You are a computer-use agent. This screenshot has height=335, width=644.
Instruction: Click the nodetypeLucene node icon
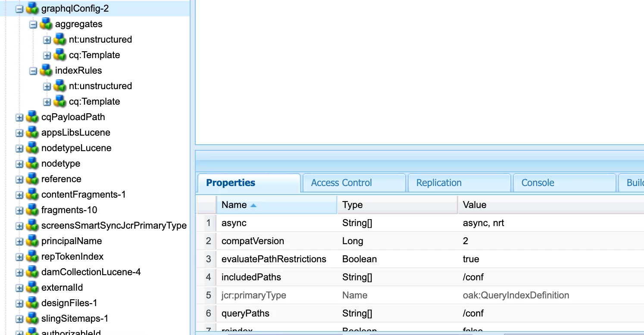(x=32, y=148)
